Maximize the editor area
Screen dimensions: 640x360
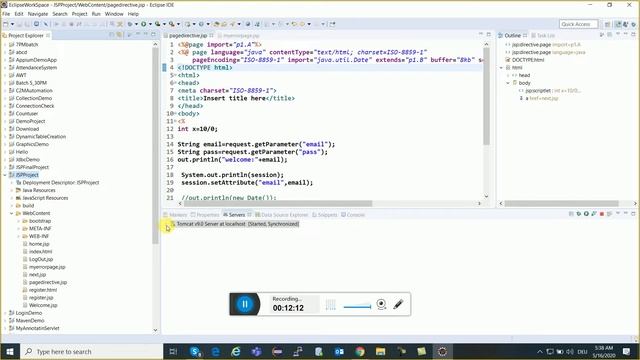489,35
